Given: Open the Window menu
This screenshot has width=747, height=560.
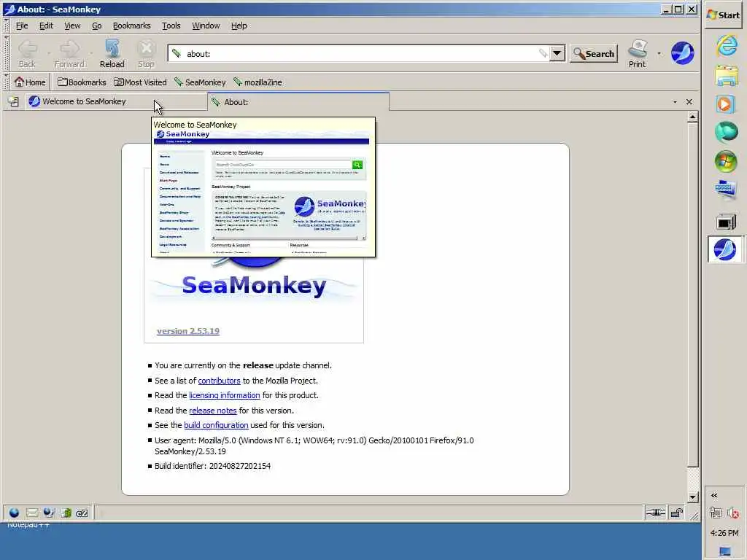Looking at the screenshot, I should (x=206, y=26).
